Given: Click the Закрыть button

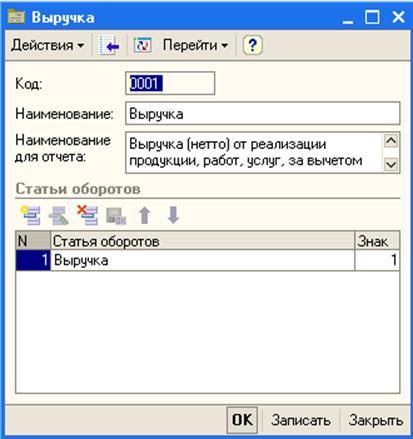Looking at the screenshot, I should click(376, 420).
